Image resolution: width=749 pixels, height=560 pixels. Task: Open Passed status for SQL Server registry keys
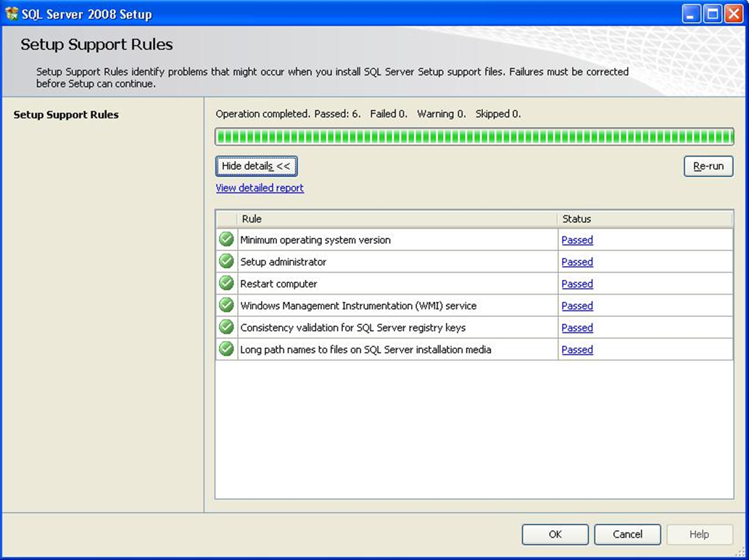pyautogui.click(x=577, y=328)
